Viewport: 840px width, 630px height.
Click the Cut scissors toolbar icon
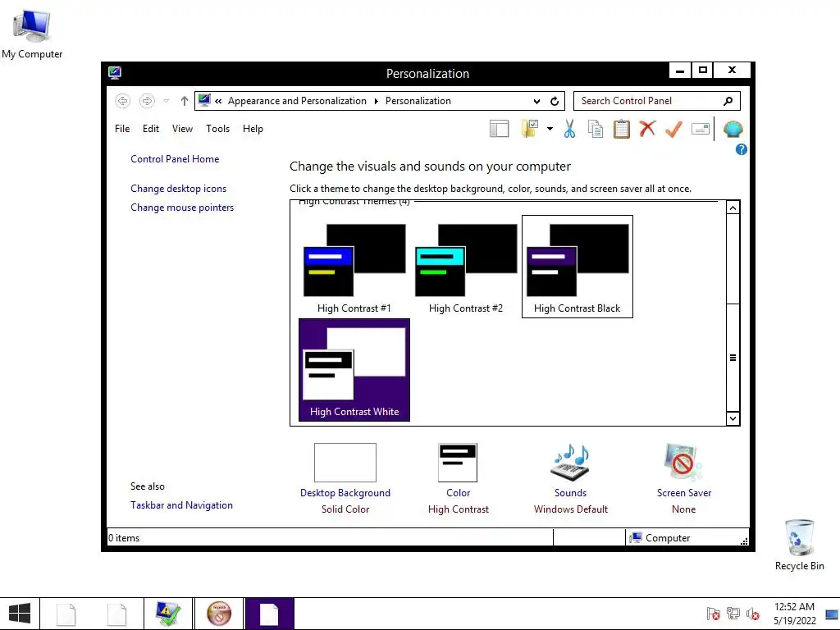click(569, 129)
